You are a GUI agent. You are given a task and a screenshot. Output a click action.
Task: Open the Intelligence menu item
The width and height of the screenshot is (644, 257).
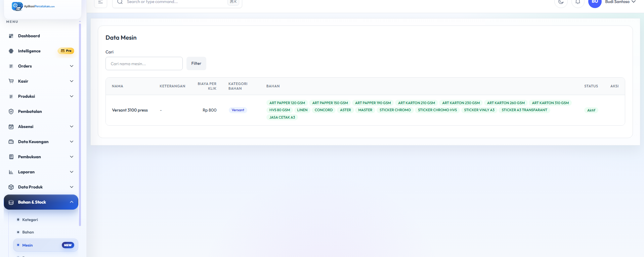click(x=41, y=51)
